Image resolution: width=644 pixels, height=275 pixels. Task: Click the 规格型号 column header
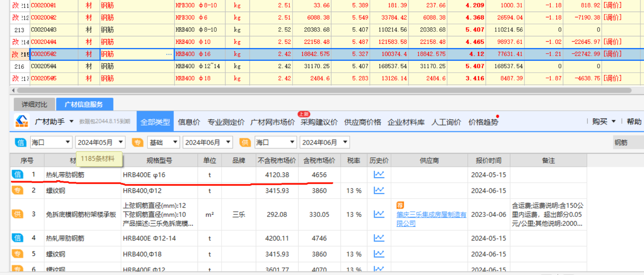click(x=160, y=160)
